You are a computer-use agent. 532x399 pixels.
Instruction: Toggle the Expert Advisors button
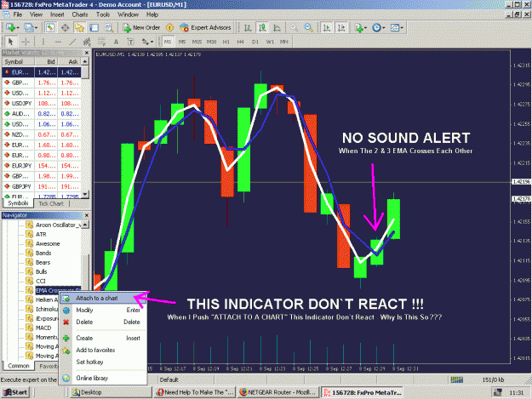206,28
